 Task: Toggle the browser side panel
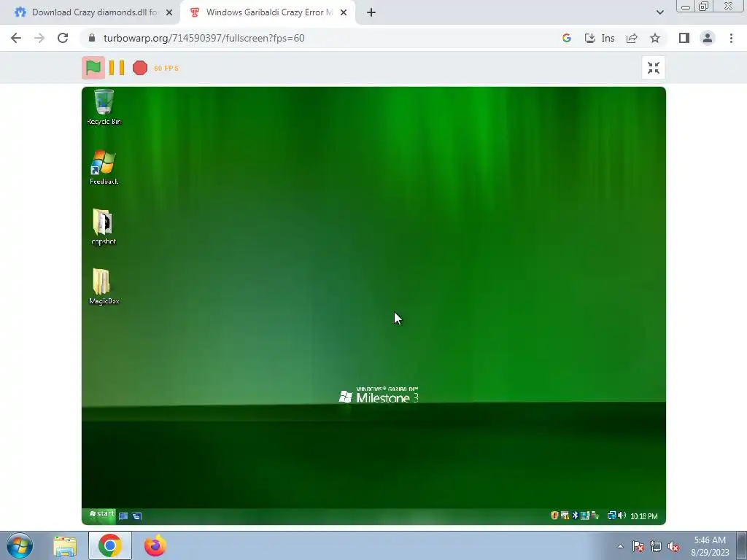click(684, 38)
